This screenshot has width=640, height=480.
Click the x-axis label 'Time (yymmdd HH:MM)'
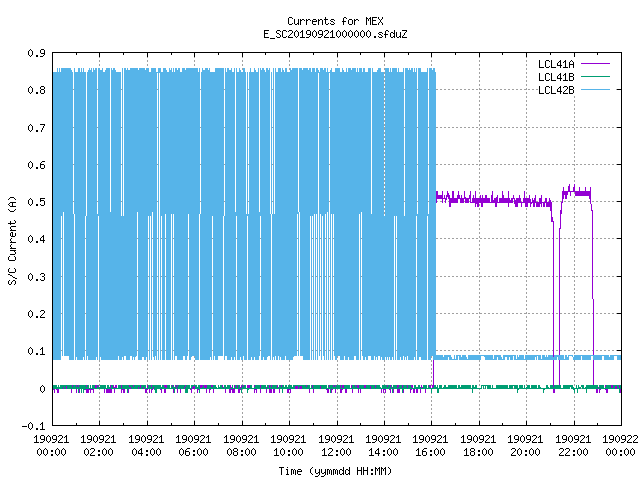tap(335, 471)
